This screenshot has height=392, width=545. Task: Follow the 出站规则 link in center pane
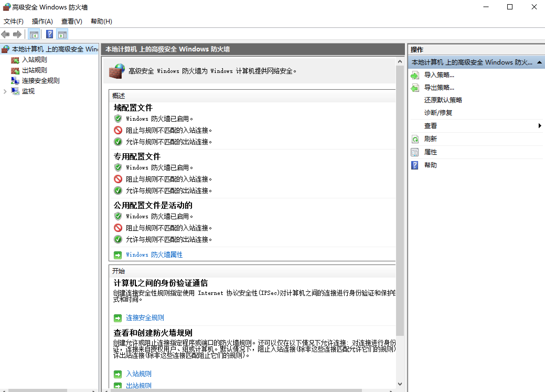pyautogui.click(x=139, y=386)
